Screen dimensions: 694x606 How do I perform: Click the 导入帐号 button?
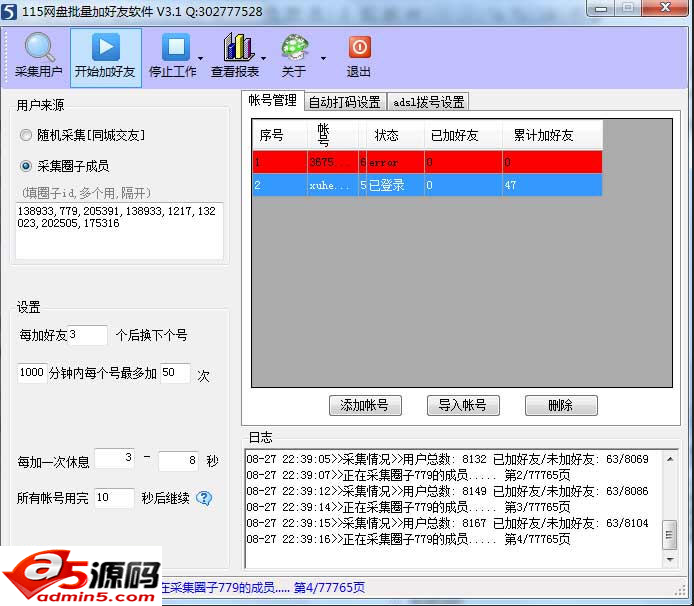point(463,405)
